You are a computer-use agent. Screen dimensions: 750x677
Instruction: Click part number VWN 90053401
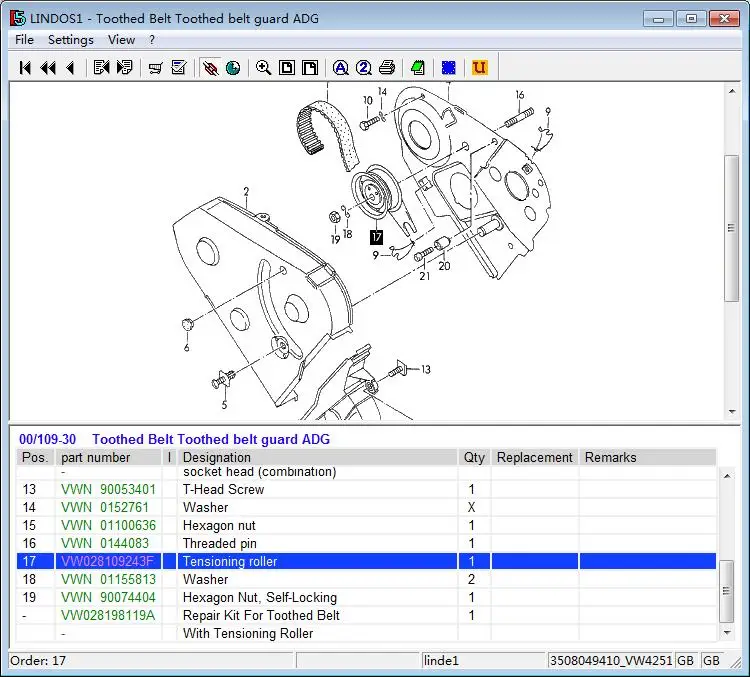(x=108, y=489)
